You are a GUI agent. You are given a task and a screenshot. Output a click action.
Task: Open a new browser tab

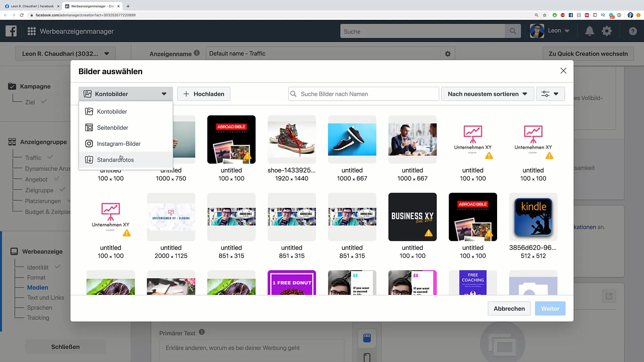(128, 6)
